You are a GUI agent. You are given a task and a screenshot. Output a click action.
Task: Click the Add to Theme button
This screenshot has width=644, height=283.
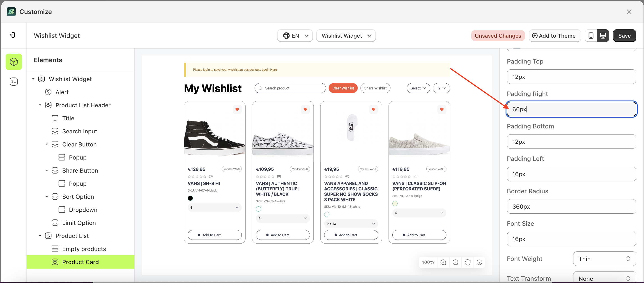pos(554,36)
